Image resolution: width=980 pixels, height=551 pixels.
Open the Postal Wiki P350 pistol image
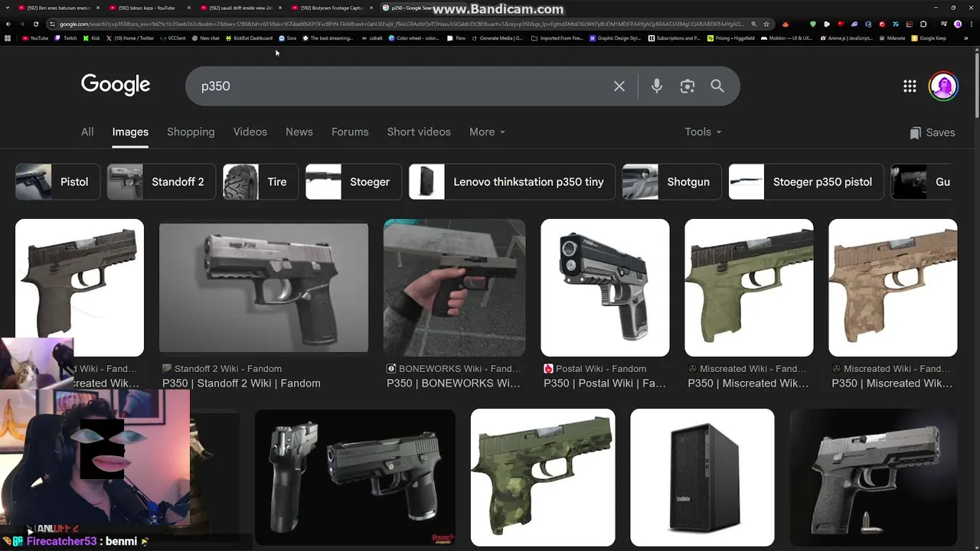click(605, 288)
